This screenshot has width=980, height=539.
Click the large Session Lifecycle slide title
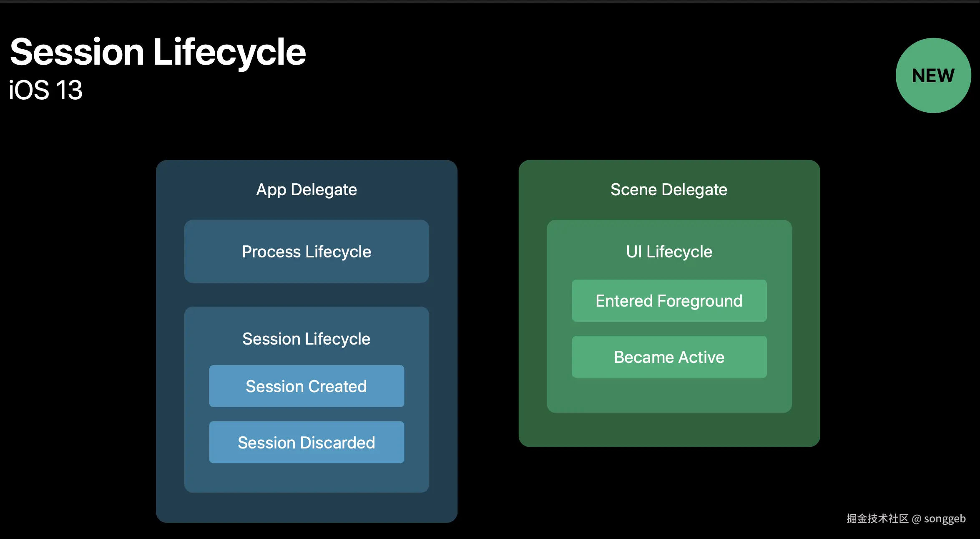(x=158, y=52)
